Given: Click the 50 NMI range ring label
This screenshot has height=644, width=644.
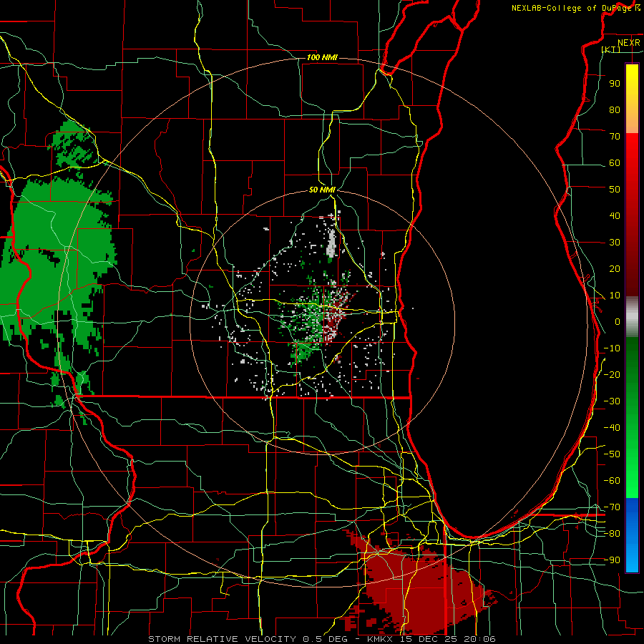Looking at the screenshot, I should click(x=322, y=190).
